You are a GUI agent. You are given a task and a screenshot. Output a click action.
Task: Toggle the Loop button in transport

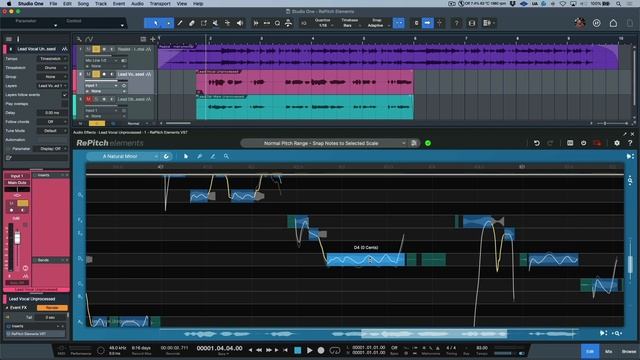tap(335, 350)
